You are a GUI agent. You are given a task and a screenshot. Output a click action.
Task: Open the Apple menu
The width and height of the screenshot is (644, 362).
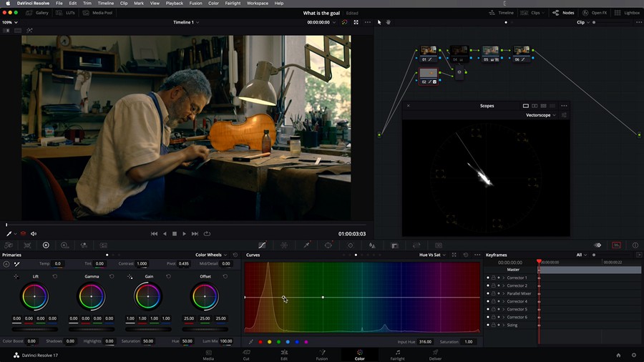(x=7, y=4)
